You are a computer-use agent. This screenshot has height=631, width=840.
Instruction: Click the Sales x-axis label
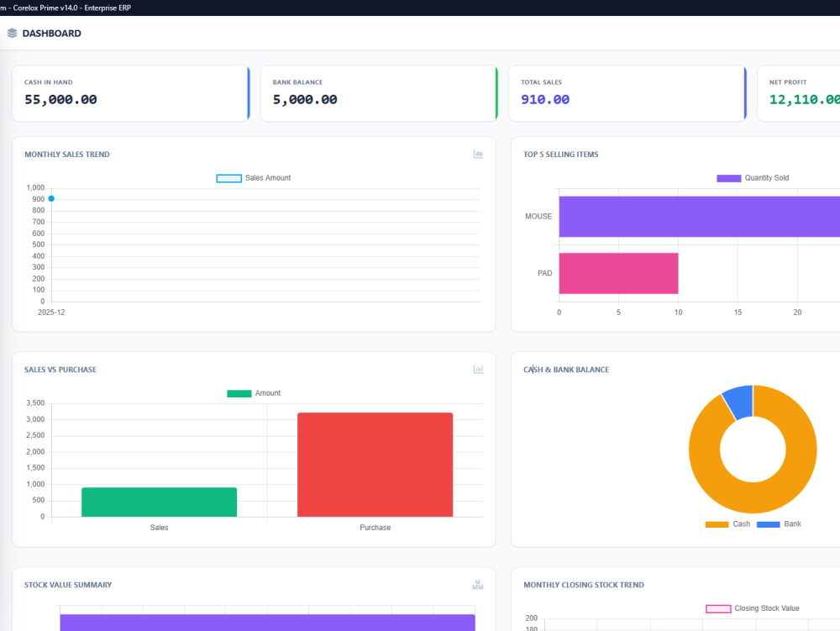tap(159, 528)
